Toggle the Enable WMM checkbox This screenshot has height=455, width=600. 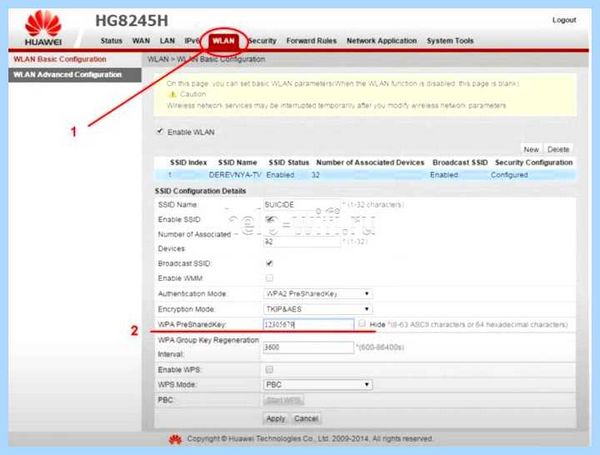tap(269, 278)
